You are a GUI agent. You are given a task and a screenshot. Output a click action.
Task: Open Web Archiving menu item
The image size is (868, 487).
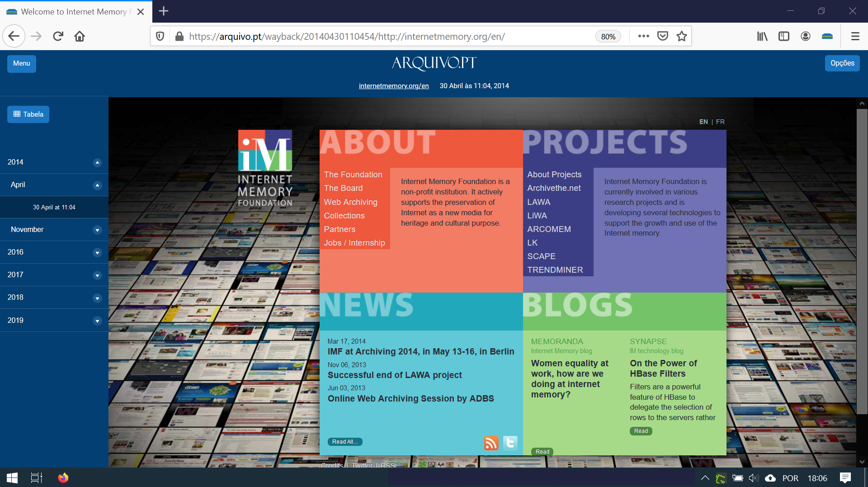pyautogui.click(x=350, y=202)
